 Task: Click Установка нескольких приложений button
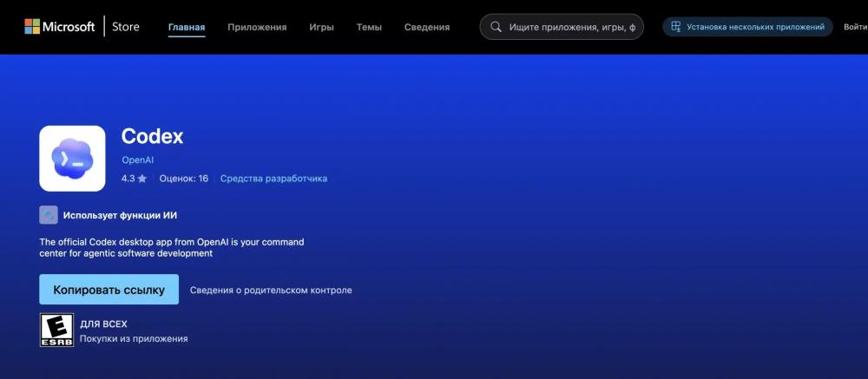[747, 27]
